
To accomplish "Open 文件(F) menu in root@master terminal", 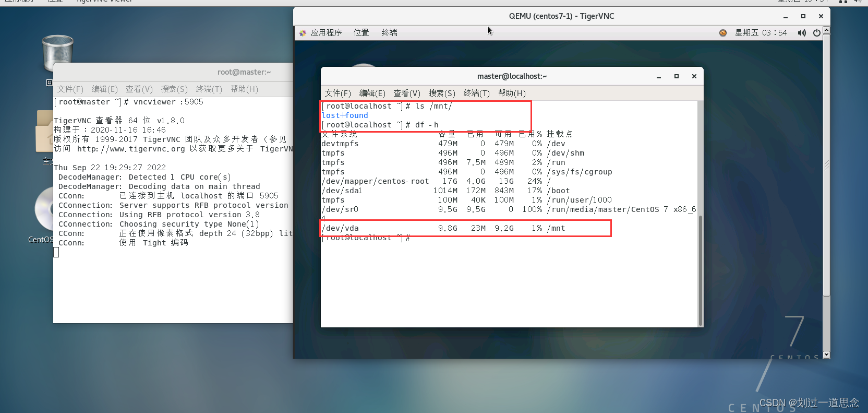I will [x=70, y=89].
